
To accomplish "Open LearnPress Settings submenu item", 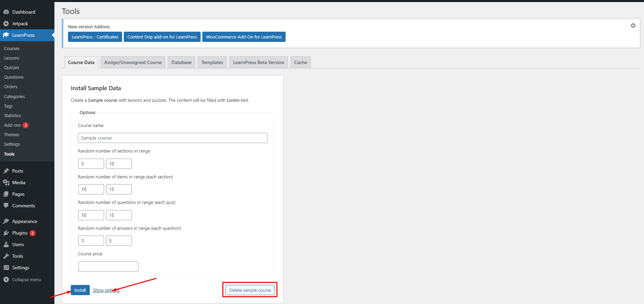I will coord(12,144).
